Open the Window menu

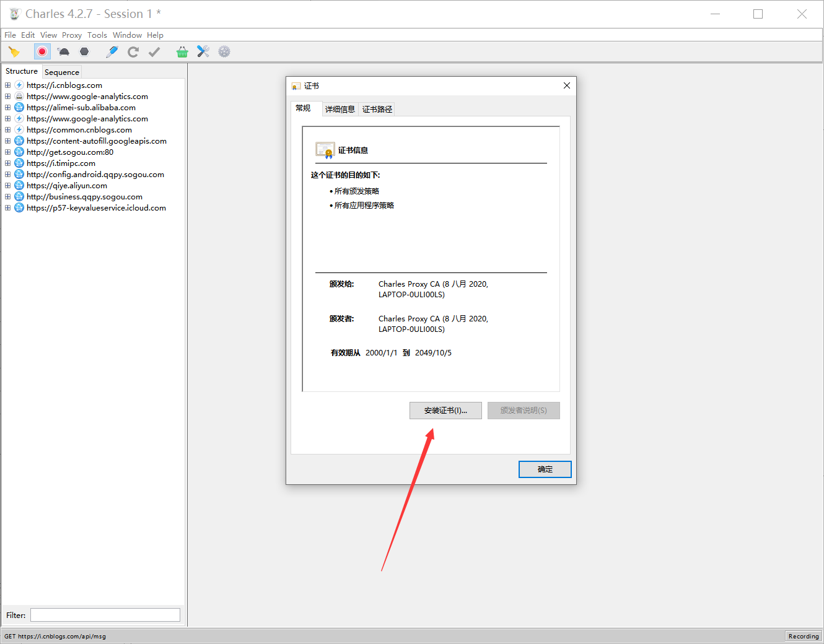tap(127, 35)
